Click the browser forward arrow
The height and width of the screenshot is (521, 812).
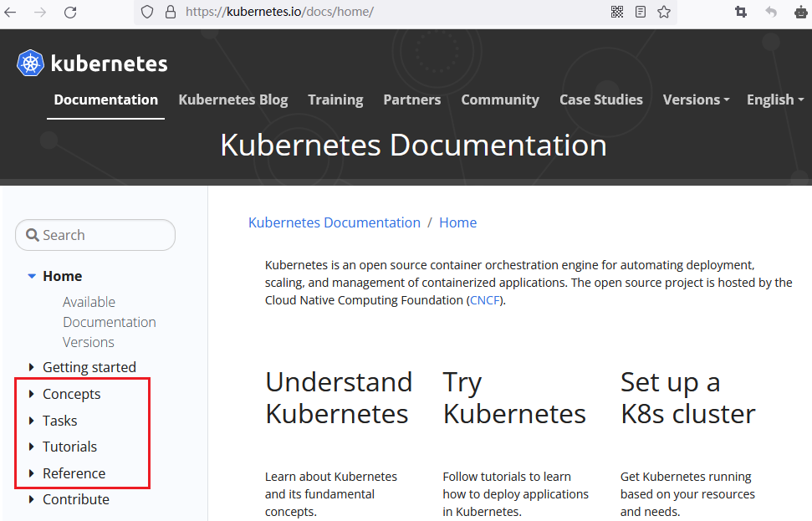click(40, 12)
